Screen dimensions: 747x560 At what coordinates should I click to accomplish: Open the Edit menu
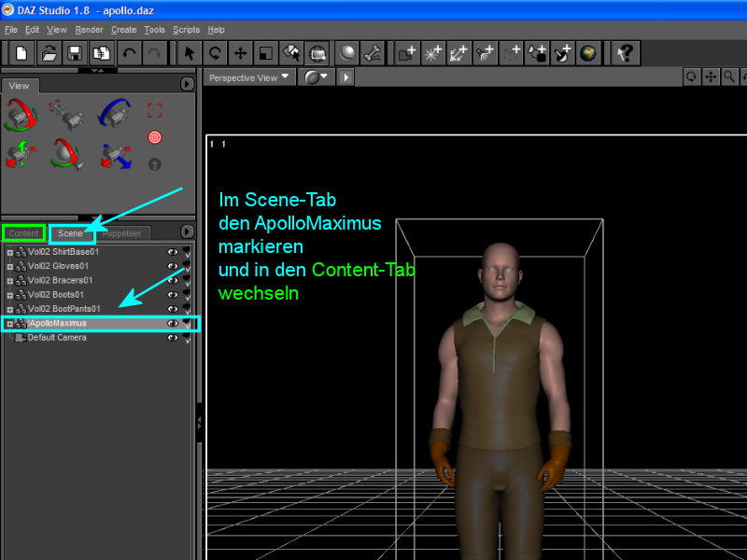tap(32, 30)
